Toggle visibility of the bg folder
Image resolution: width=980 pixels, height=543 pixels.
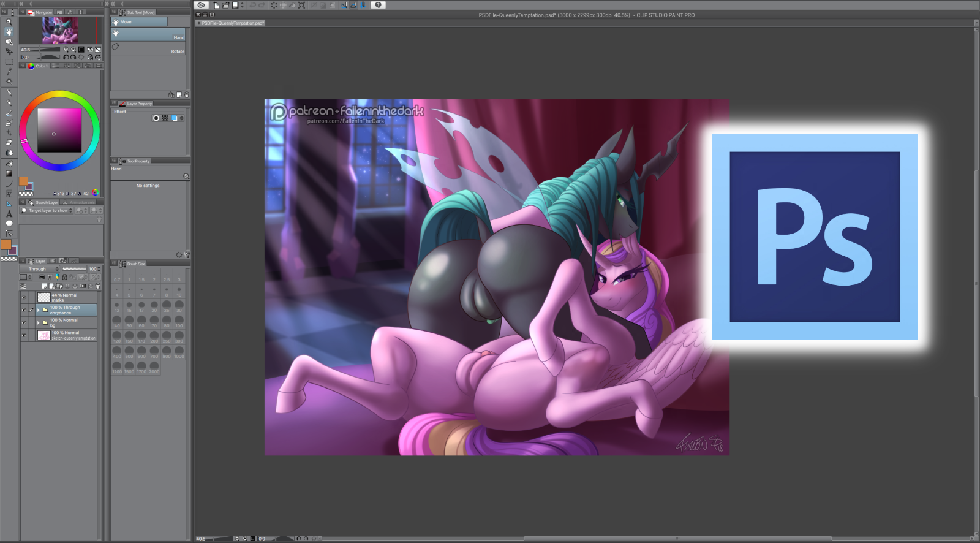pos(24,323)
